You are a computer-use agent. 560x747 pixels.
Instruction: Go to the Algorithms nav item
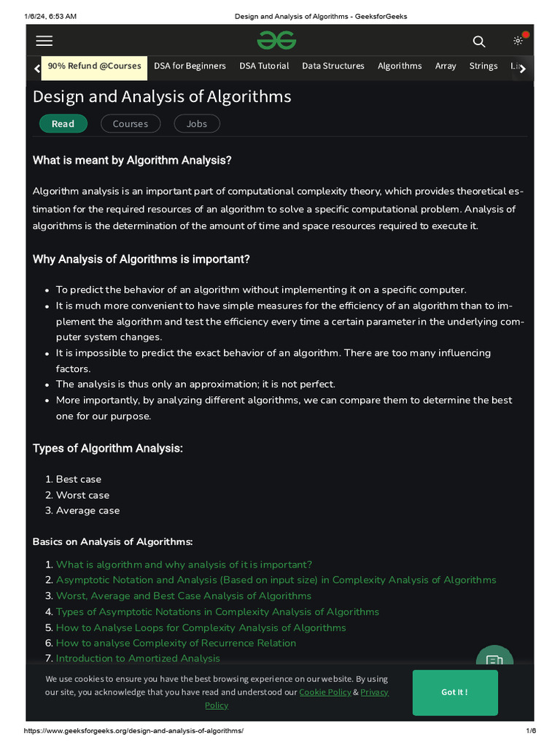pyautogui.click(x=400, y=66)
